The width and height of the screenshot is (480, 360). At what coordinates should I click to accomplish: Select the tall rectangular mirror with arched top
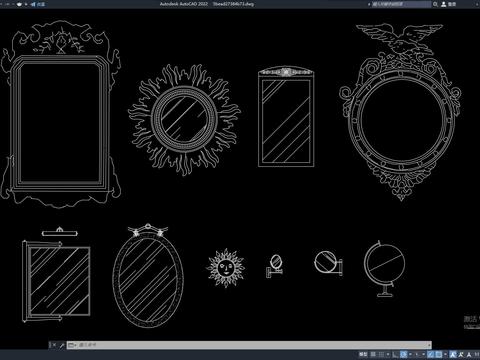coord(286,117)
